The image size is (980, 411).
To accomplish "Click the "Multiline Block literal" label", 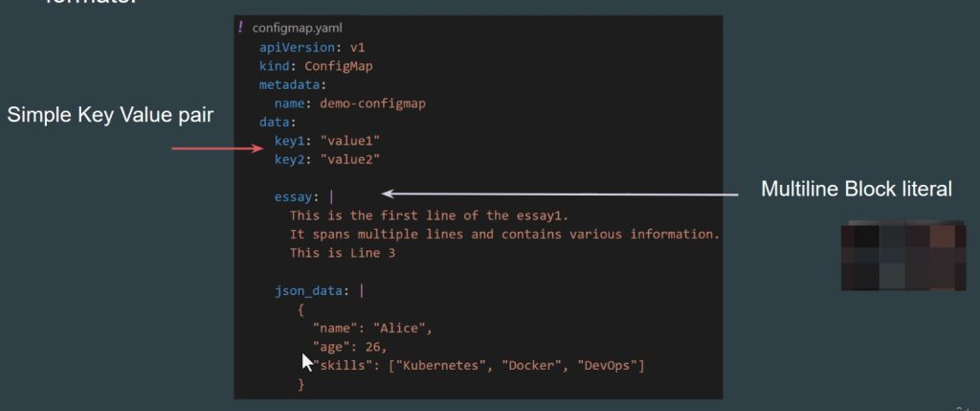I will pos(856,190).
